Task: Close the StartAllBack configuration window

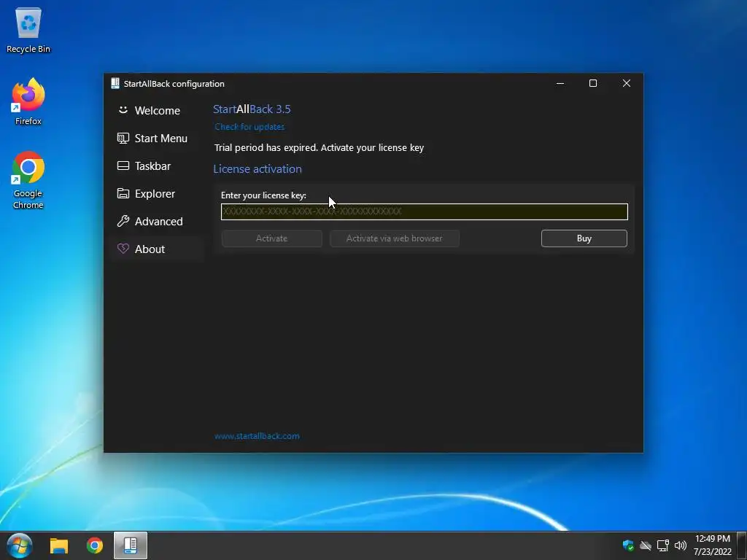Action: pyautogui.click(x=627, y=83)
